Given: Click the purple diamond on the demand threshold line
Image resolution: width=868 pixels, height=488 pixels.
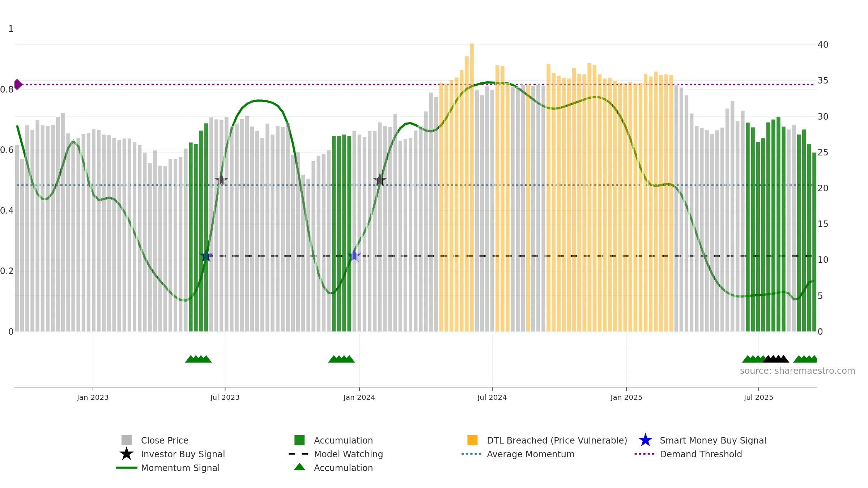Looking at the screenshot, I should point(18,85).
